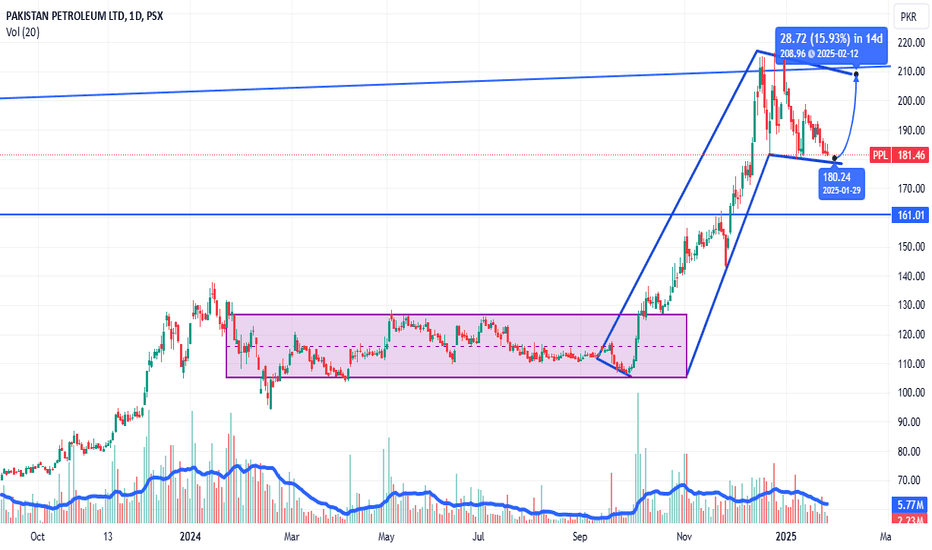This screenshot has width=932, height=550.
Task: Click the May time axis label
Action: 386,536
